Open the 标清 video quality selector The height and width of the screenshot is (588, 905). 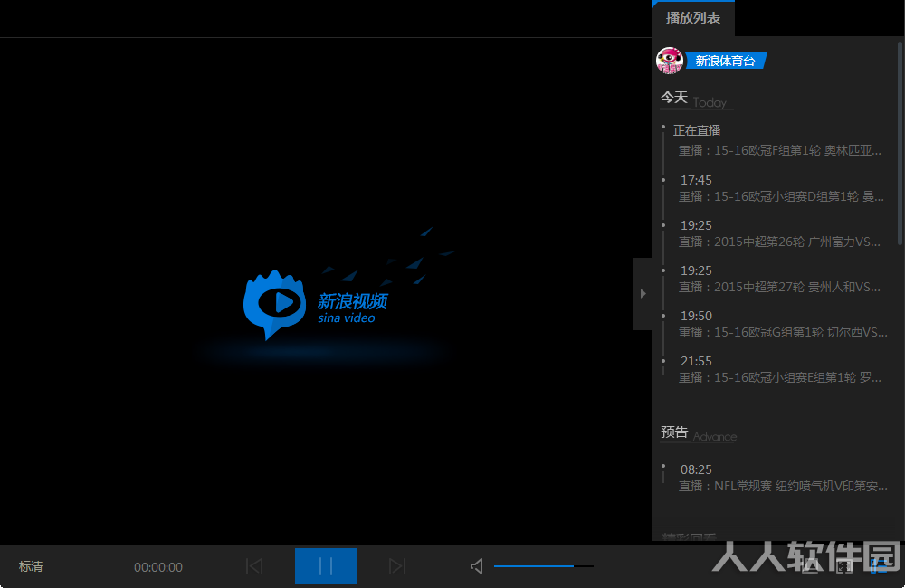coord(31,566)
